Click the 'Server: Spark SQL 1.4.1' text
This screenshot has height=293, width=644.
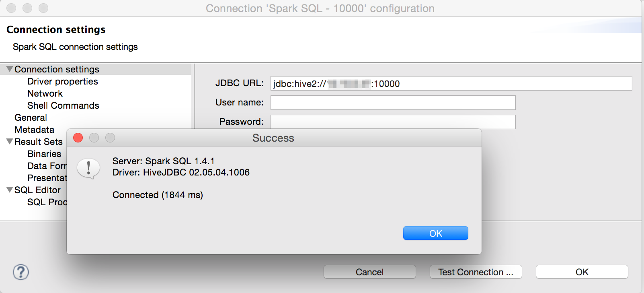[x=164, y=161]
